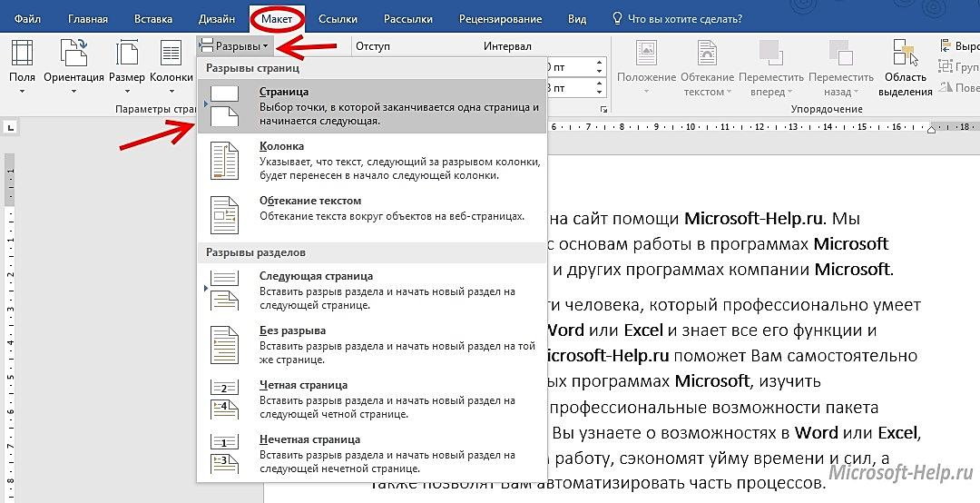Click the lightbulb Tell Me icon
The image size is (980, 503).
click(x=617, y=18)
